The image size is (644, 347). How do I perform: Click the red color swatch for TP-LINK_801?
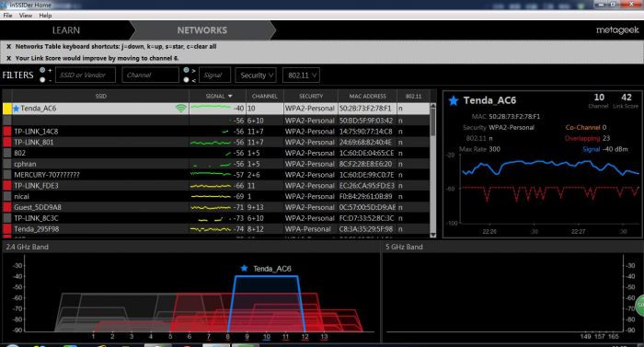tap(7, 143)
